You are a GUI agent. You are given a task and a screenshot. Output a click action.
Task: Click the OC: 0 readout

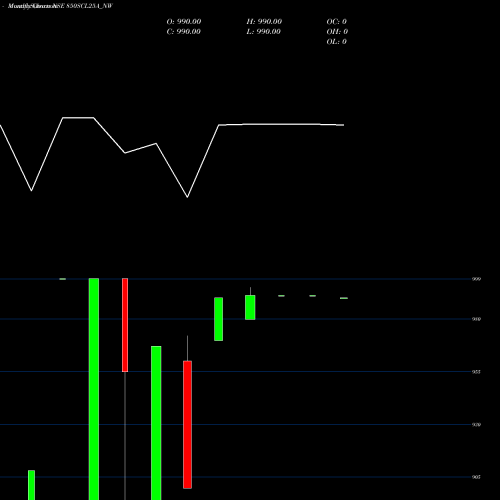pos(337,22)
